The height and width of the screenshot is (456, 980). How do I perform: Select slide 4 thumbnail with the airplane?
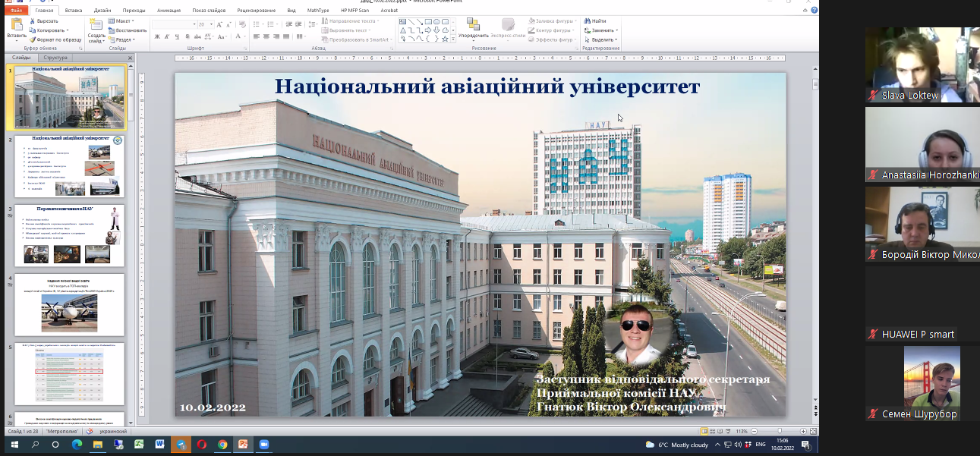click(69, 303)
